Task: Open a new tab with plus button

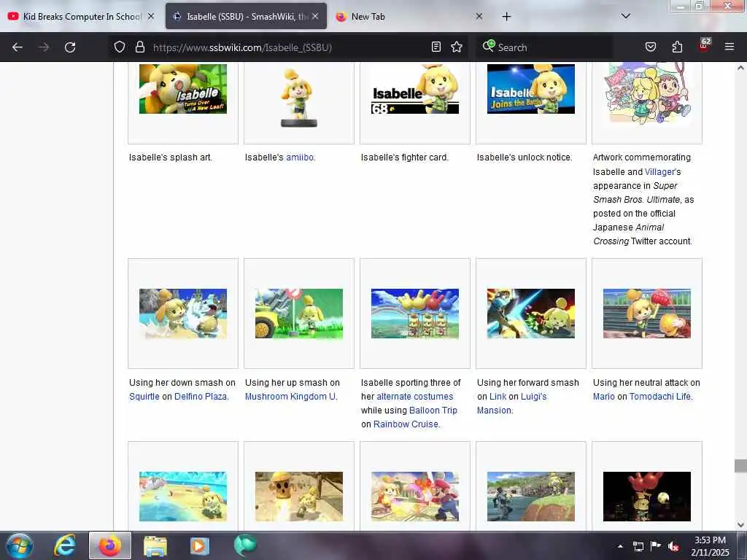Action: coord(506,17)
